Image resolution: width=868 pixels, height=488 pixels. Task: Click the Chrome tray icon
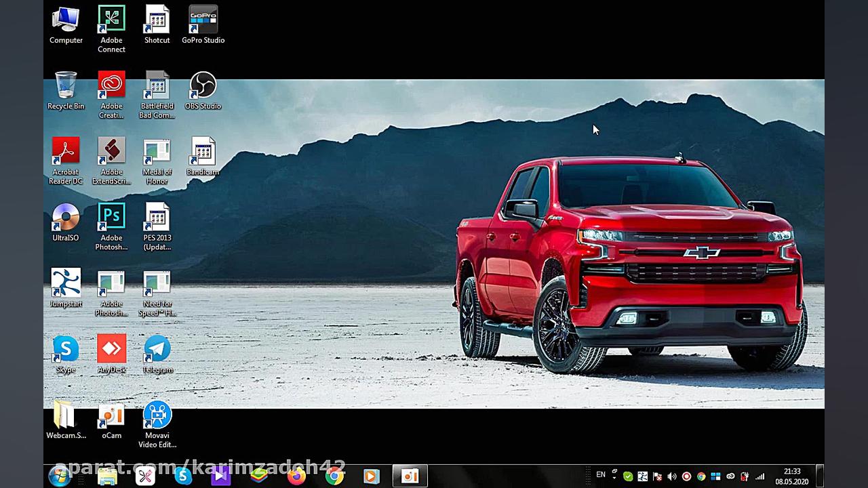(701, 476)
